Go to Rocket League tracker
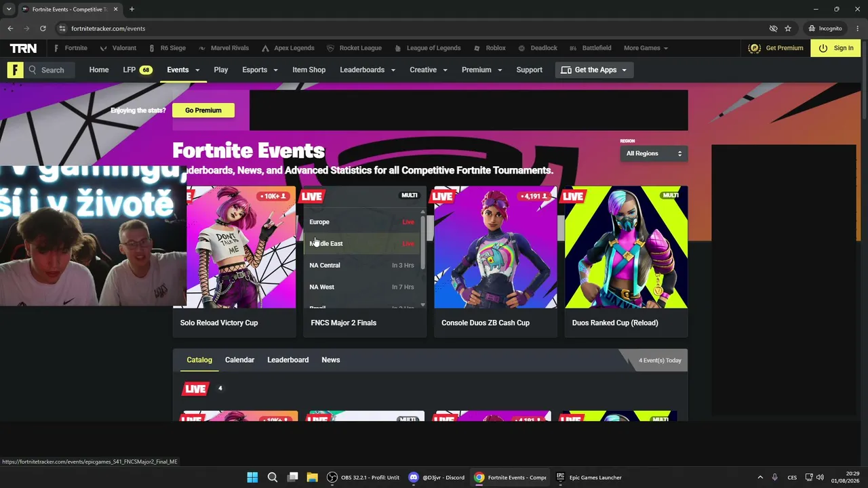The height and width of the screenshot is (488, 868). click(354, 48)
